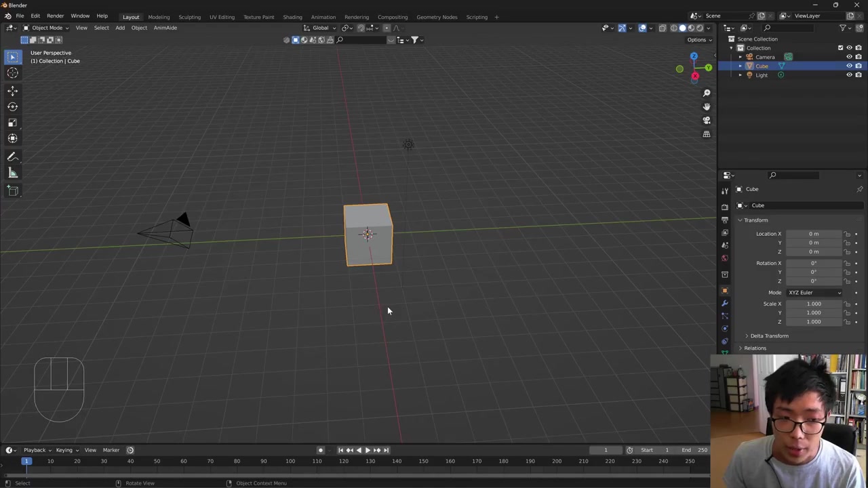The image size is (868, 488).
Task: Open the Render menu
Action: pos(55,16)
